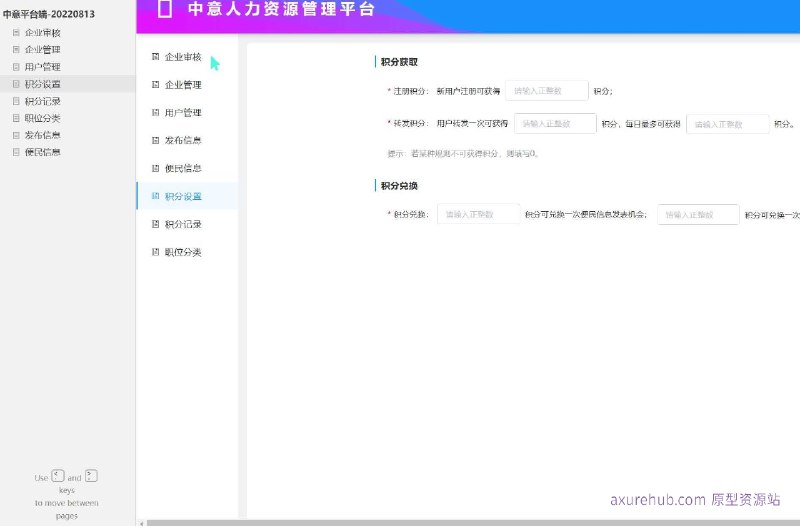
Task: Open 发布信息 page in Axure sitemap
Action: point(43,135)
